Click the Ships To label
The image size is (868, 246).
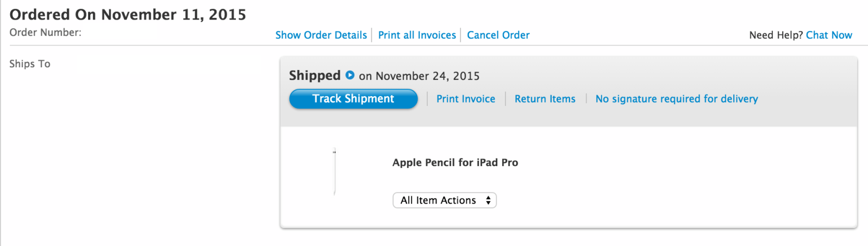coord(30,64)
